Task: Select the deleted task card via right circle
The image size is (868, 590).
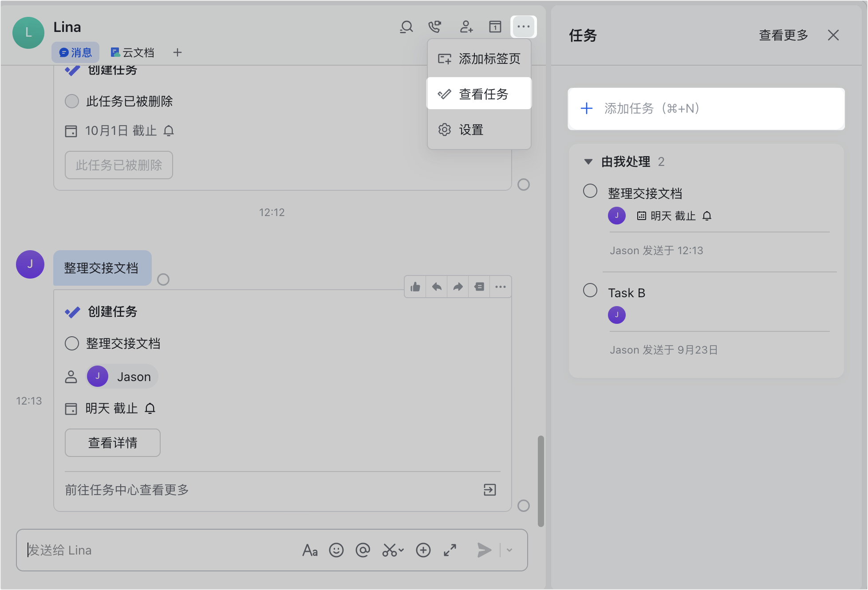Action: pyautogui.click(x=524, y=185)
